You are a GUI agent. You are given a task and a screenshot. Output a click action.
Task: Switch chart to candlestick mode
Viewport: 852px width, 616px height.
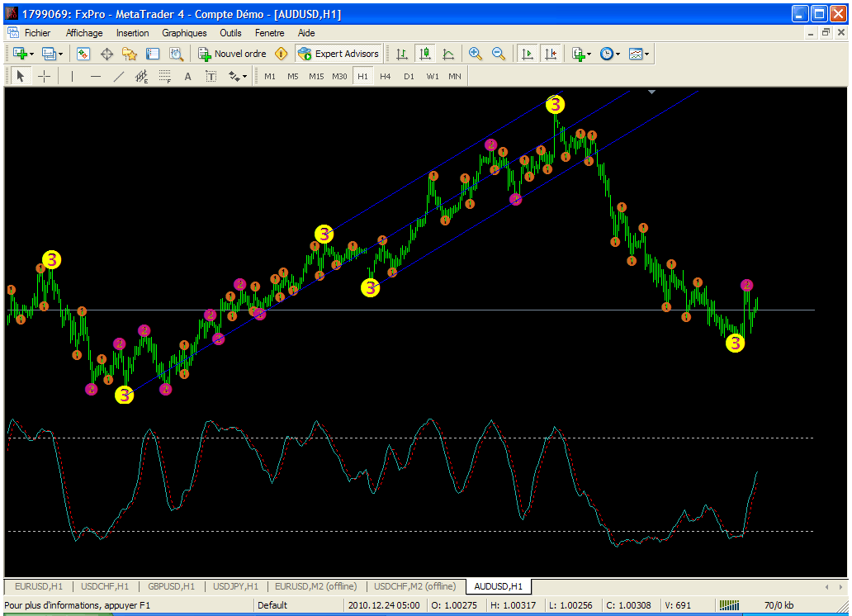coord(425,54)
